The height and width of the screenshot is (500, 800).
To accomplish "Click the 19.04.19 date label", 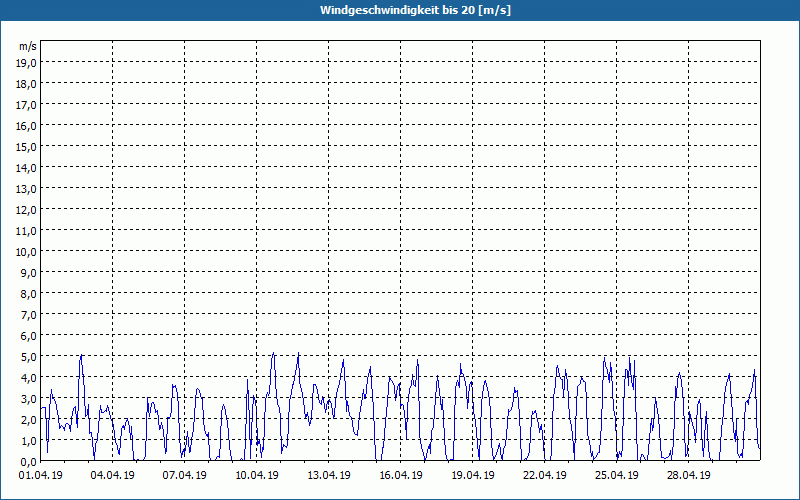I will pyautogui.click(x=473, y=476).
